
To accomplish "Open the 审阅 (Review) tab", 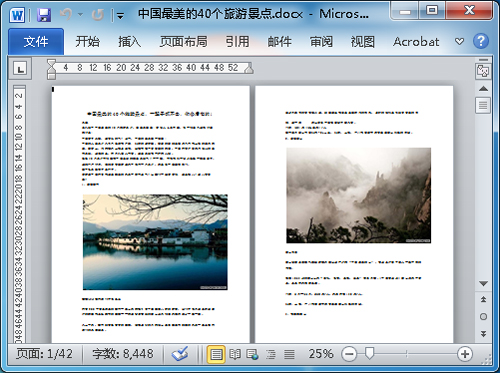I will tap(321, 42).
